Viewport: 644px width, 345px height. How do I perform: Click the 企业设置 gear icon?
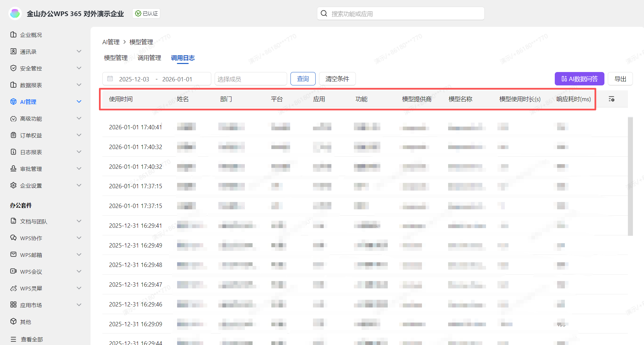tap(13, 185)
